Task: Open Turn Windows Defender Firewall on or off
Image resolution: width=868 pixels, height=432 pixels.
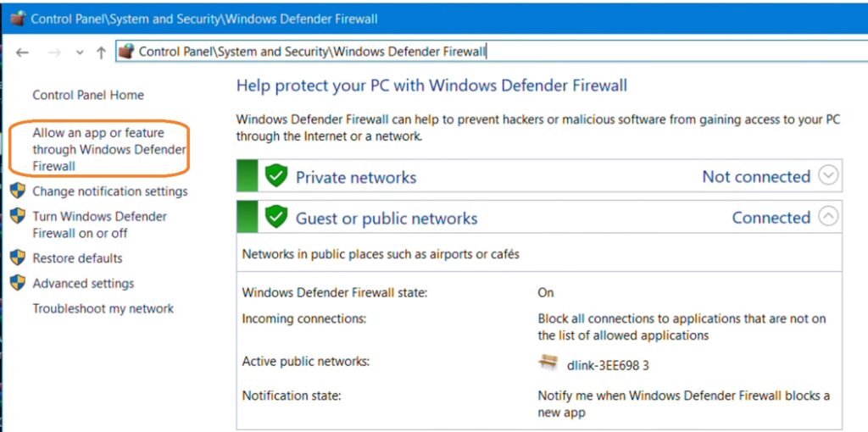Action: tap(99, 224)
